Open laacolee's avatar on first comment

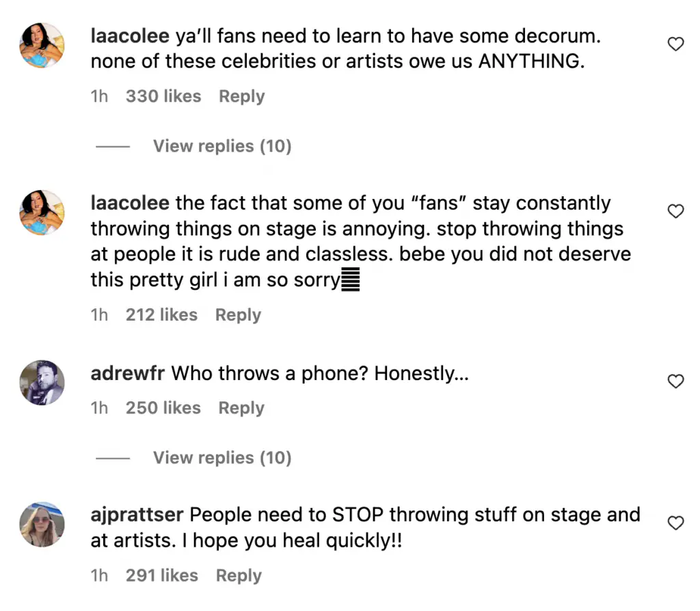point(43,46)
